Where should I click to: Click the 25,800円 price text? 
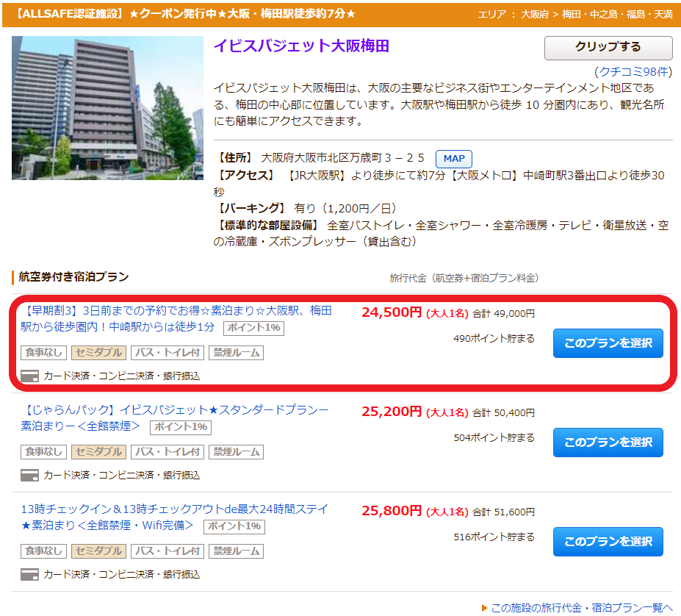point(392,510)
